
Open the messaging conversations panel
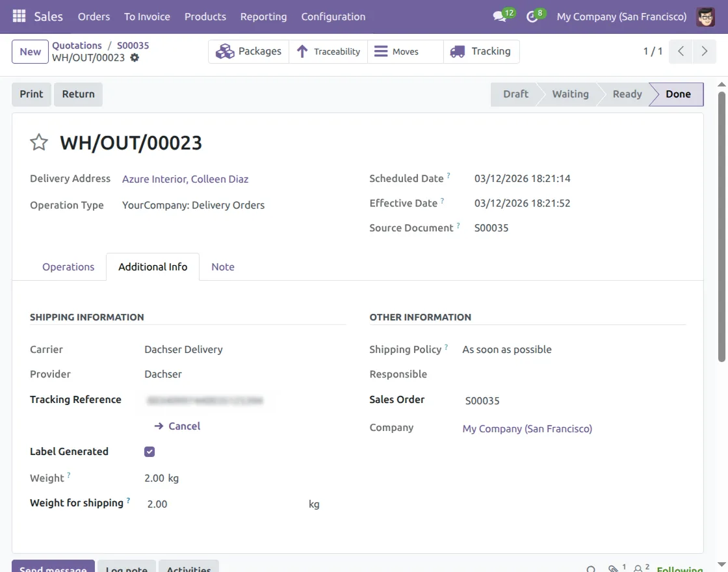tap(498, 14)
